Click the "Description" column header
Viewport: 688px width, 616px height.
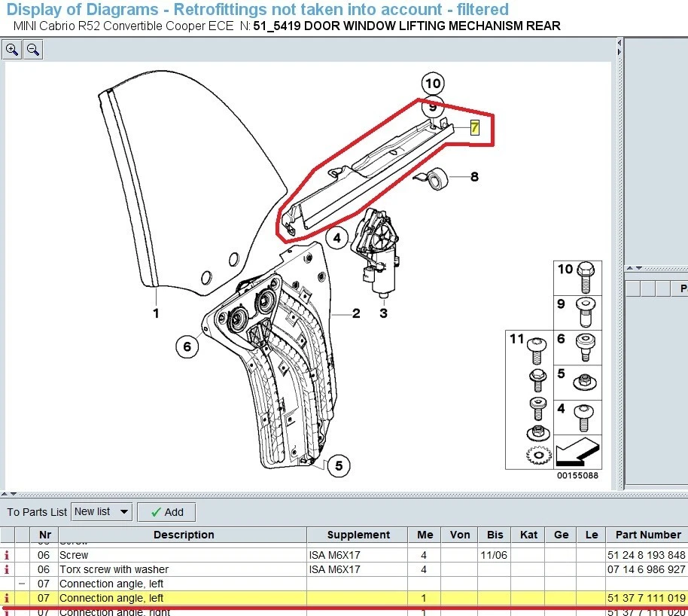(x=184, y=535)
